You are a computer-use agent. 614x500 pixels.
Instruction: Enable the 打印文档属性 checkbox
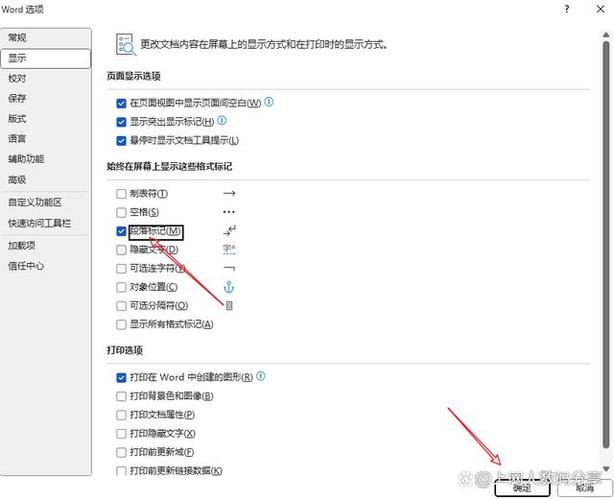click(x=121, y=415)
